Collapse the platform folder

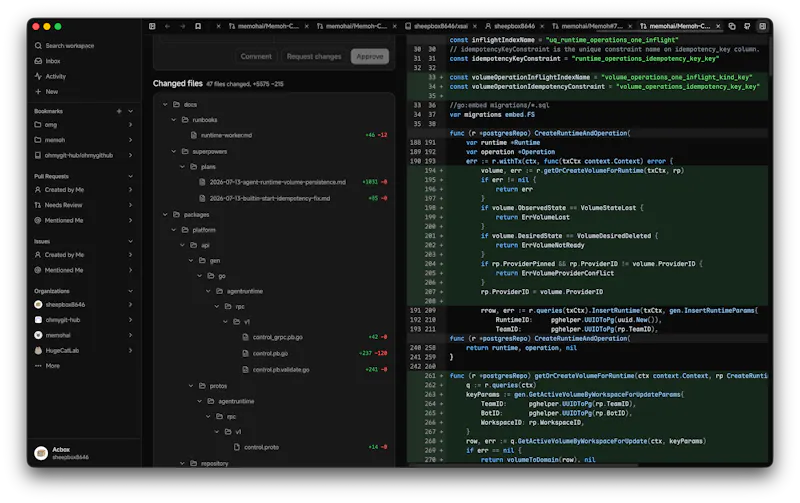tap(174, 230)
